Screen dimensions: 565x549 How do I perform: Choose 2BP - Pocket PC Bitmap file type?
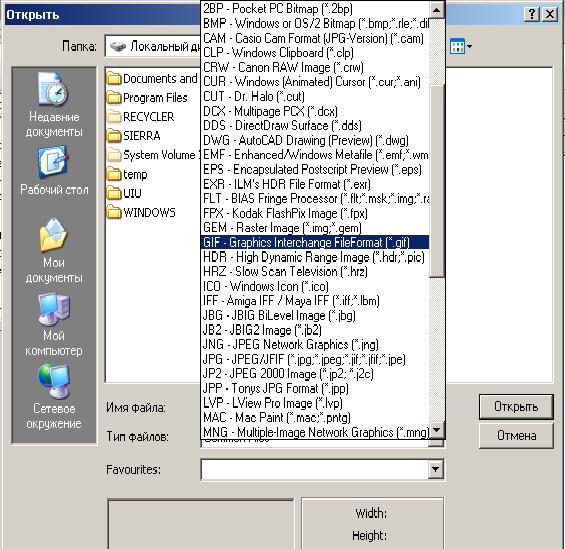[315, 9]
